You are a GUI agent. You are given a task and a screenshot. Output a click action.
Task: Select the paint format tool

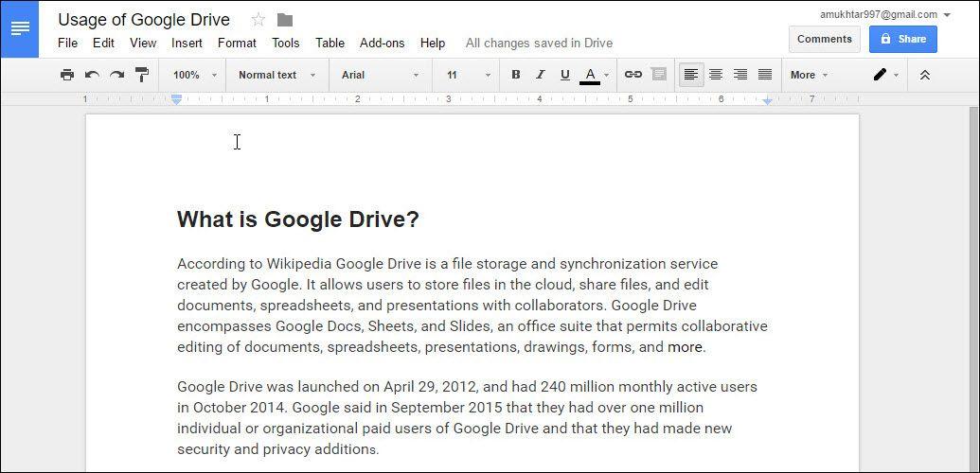tap(142, 75)
